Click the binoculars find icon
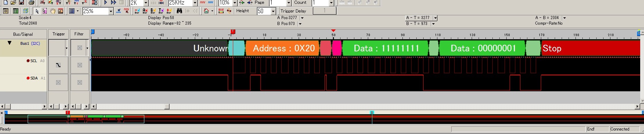The width and height of the screenshot is (644, 134). [179, 11]
